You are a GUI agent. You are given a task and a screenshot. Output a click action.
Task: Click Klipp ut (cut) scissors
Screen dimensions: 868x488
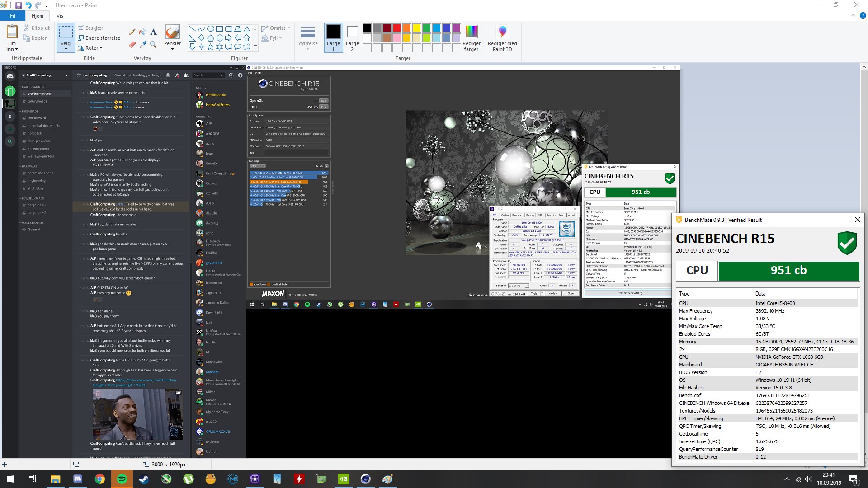(x=37, y=28)
